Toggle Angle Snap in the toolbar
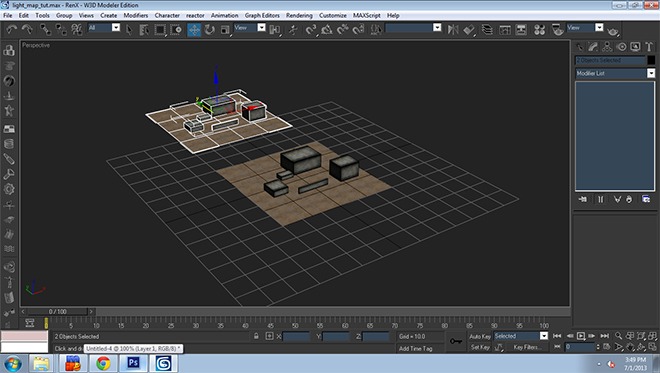 (327, 29)
